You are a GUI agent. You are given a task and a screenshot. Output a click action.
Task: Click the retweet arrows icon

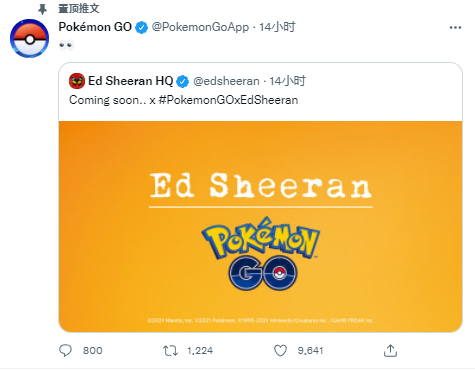(x=170, y=351)
